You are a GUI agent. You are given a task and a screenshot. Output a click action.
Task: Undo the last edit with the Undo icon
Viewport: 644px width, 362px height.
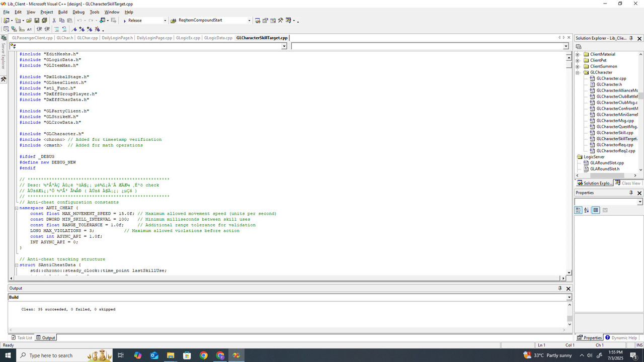tap(79, 21)
